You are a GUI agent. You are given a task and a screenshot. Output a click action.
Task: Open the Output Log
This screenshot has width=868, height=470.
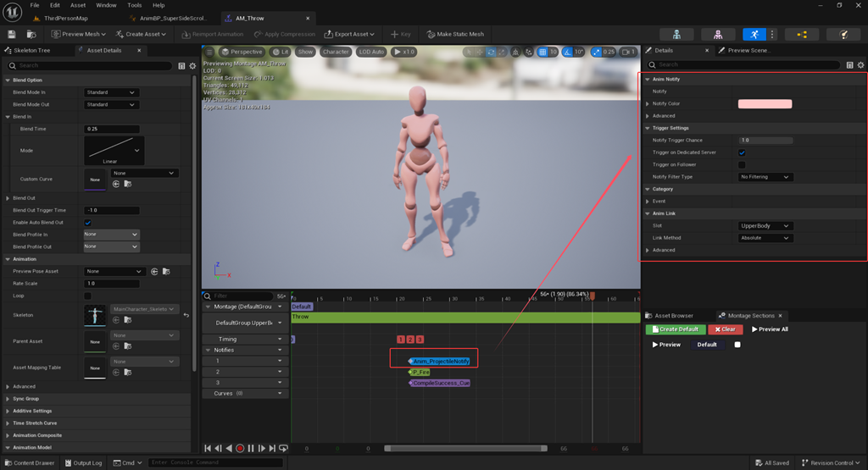coord(84,463)
